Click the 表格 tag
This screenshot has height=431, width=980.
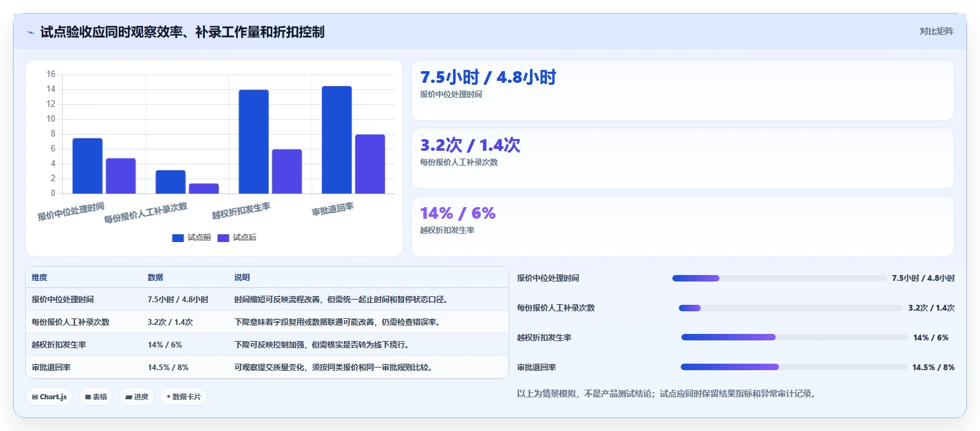[x=96, y=397]
